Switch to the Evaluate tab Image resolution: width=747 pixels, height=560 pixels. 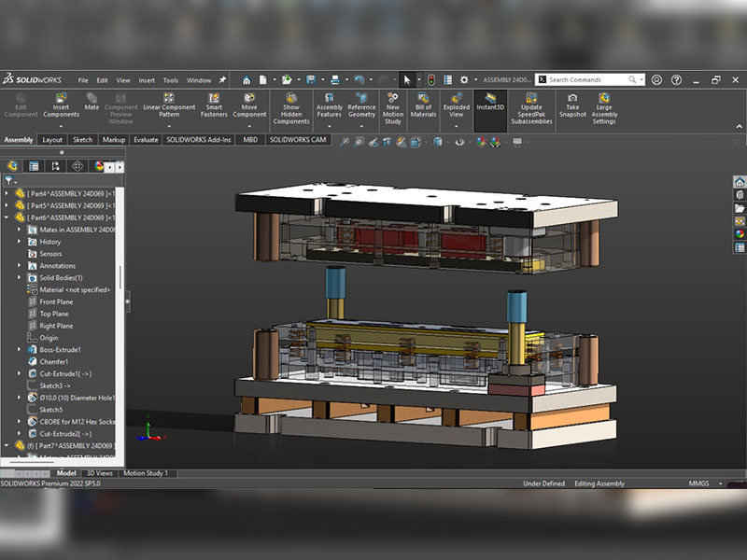[x=146, y=140]
